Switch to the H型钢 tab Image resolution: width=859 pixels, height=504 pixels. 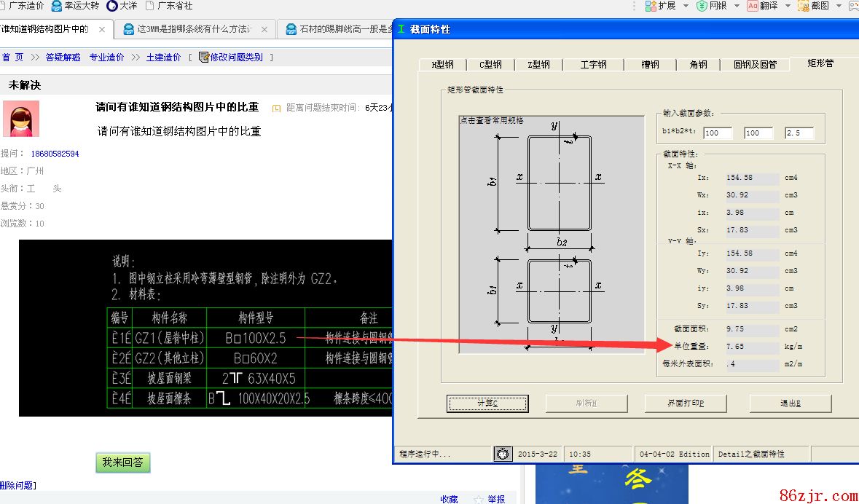443,65
